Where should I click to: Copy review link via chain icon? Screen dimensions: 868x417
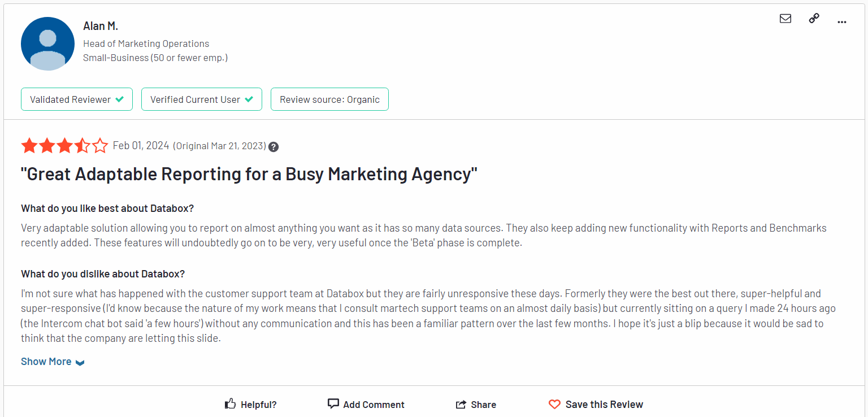[814, 18]
